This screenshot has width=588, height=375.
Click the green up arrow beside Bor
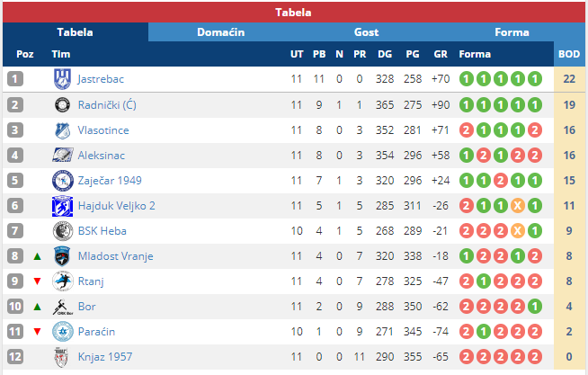[37, 307]
